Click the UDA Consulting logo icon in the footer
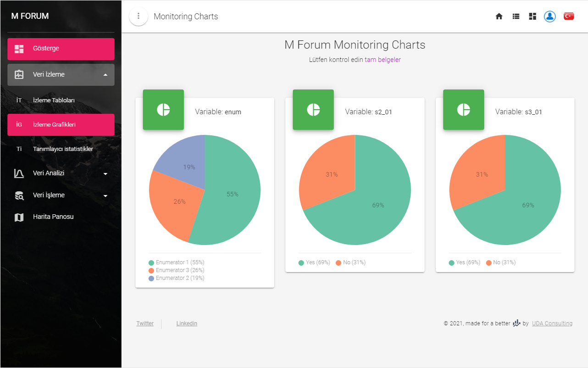The width and height of the screenshot is (588, 368). (x=516, y=323)
